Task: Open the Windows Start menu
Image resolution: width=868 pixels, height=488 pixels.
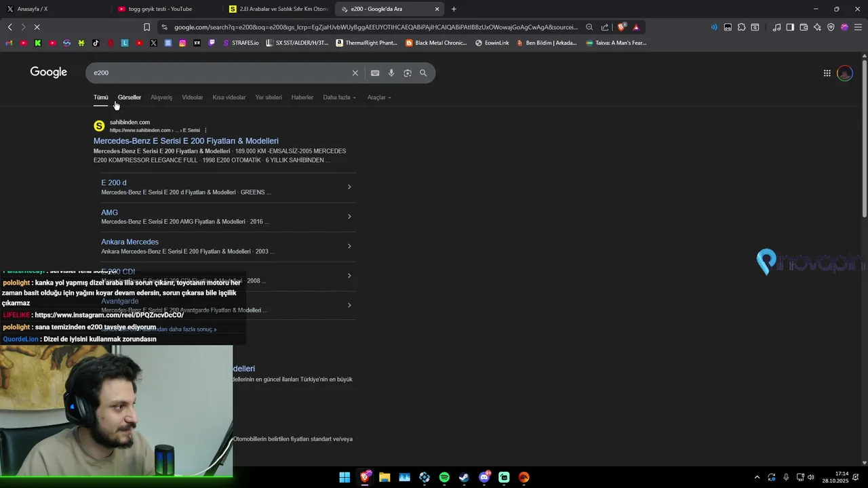Action: (344, 477)
